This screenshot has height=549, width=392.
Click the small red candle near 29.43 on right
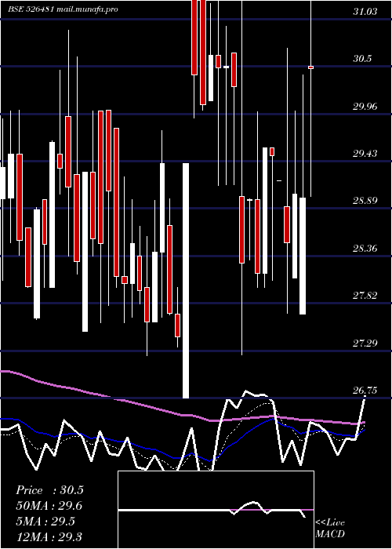(x=272, y=151)
